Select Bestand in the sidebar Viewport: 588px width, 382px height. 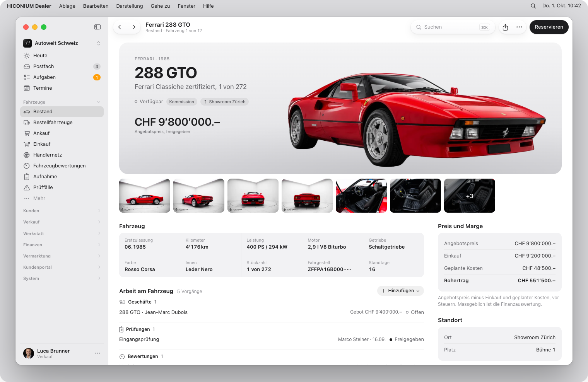coord(62,112)
